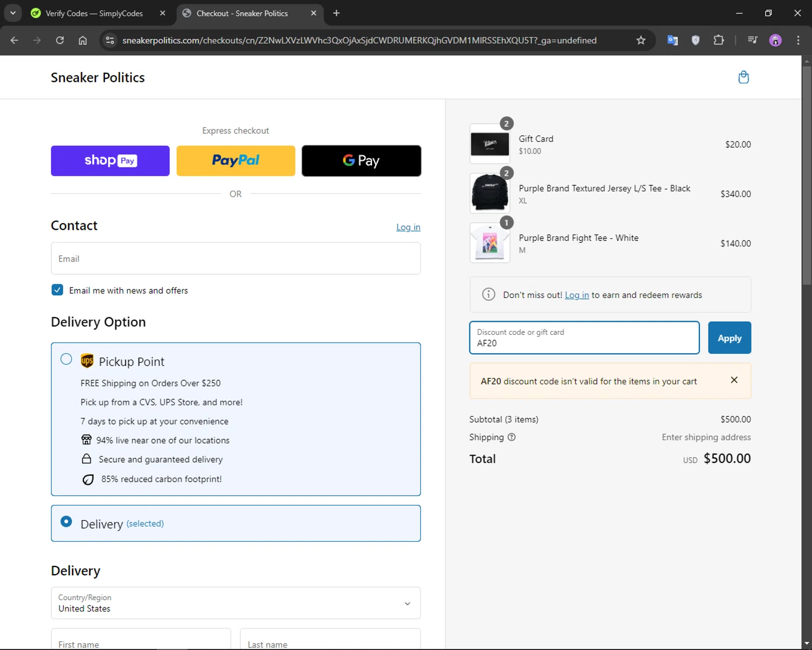Open the Country/Region dropdown
The width and height of the screenshot is (812, 650).
235,603
